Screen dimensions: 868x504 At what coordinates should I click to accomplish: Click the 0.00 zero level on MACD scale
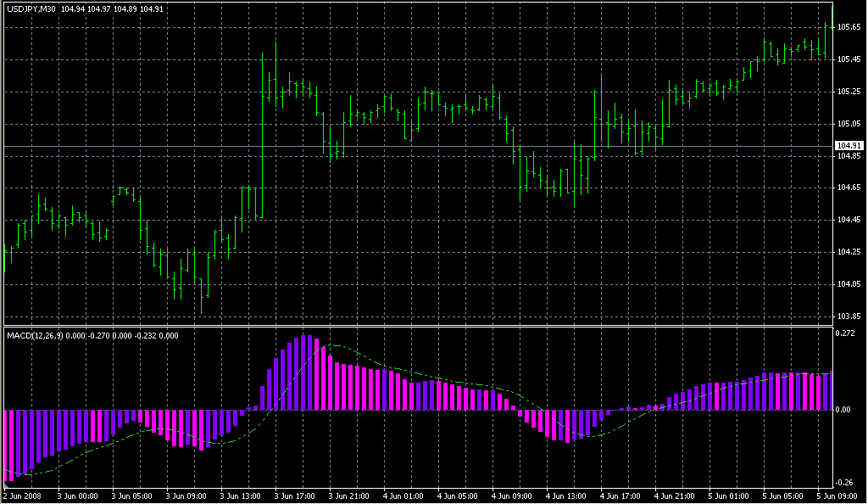(x=847, y=407)
